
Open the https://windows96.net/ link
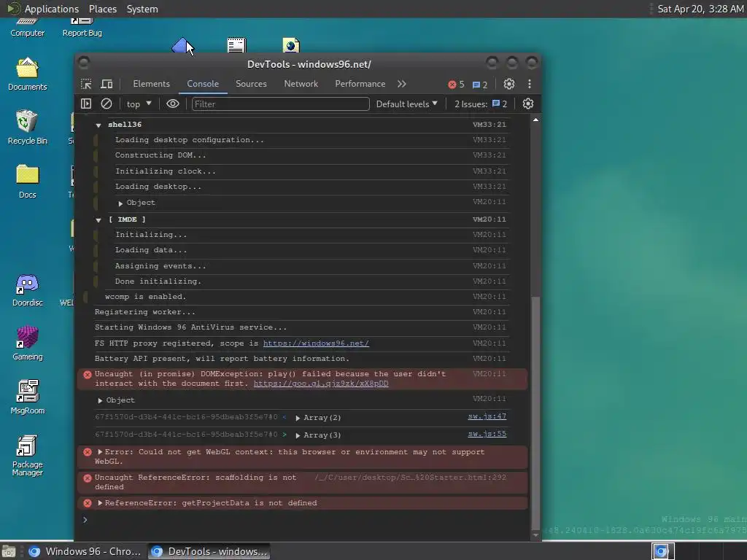pyautogui.click(x=316, y=343)
